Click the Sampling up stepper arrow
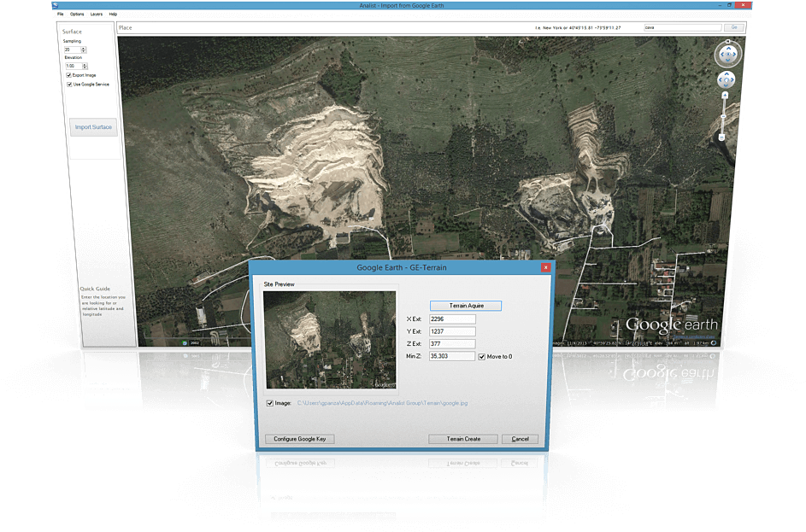Screen dimensions: 806x532 click(x=83, y=48)
